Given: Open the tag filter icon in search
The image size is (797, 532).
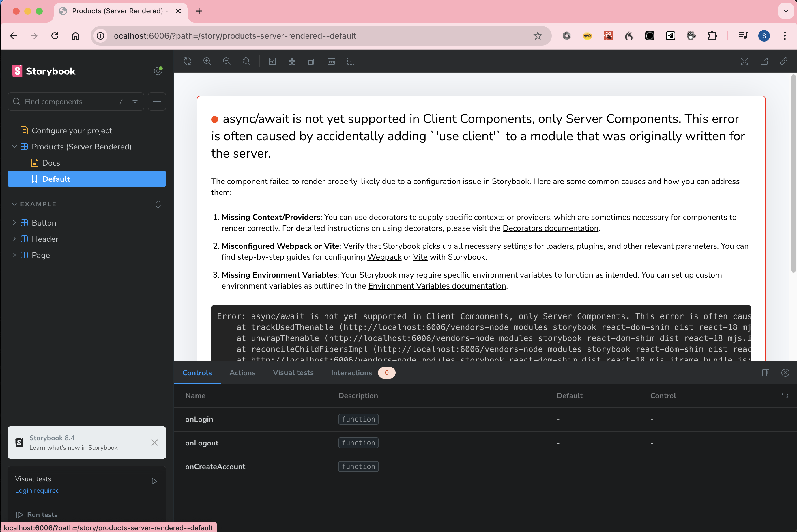Looking at the screenshot, I should (x=135, y=102).
